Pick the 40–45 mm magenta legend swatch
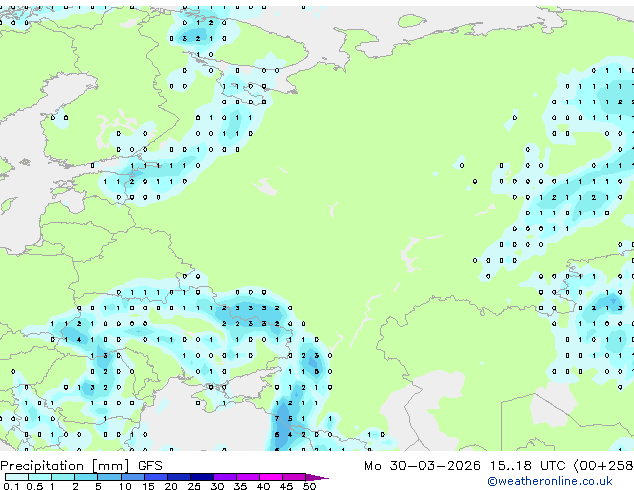Screen dimensions: 634x490 [271, 477]
